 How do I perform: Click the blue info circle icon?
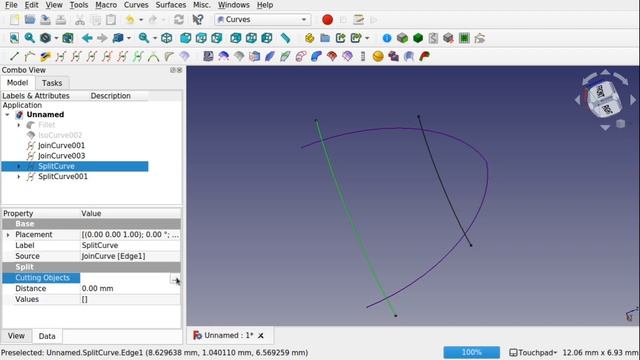(387, 38)
